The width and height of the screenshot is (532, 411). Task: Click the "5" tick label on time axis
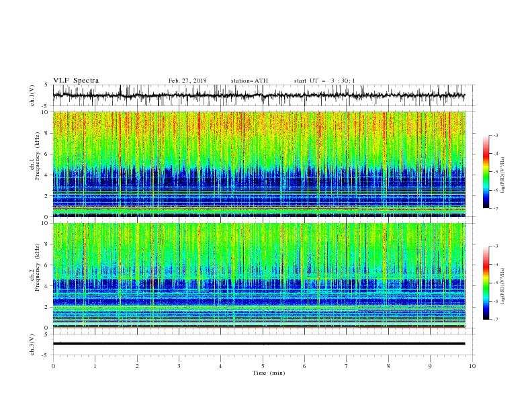click(x=263, y=366)
